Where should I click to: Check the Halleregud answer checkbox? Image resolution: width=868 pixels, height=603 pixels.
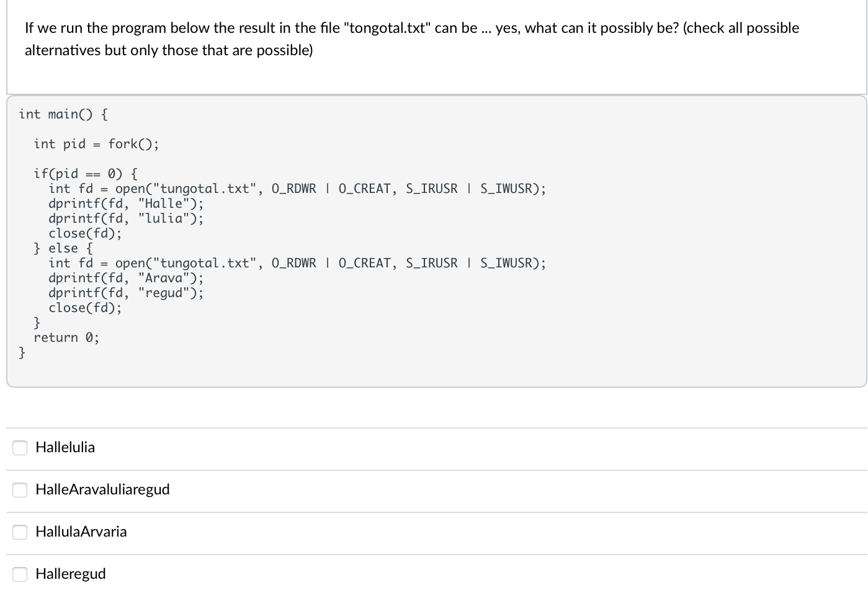click(x=19, y=574)
